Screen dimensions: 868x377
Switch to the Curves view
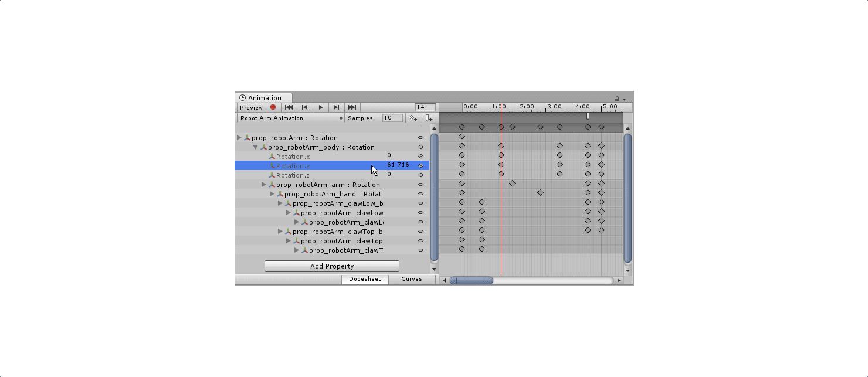[412, 279]
